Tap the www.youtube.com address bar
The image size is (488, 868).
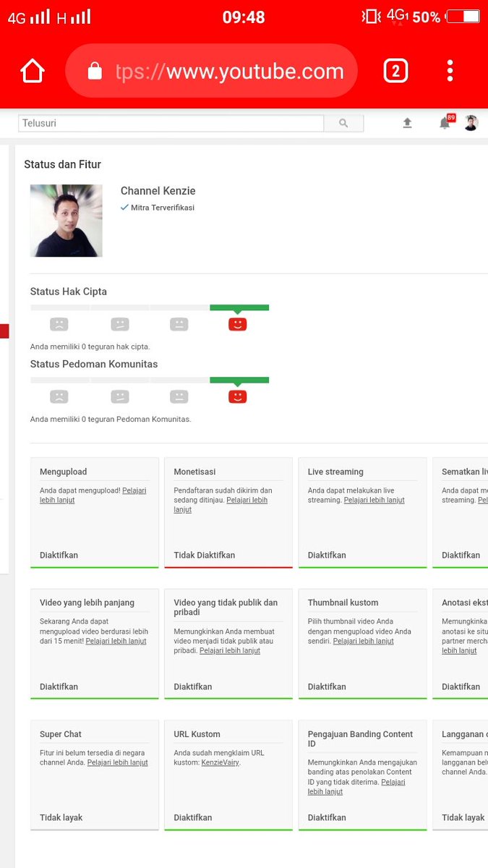point(211,71)
